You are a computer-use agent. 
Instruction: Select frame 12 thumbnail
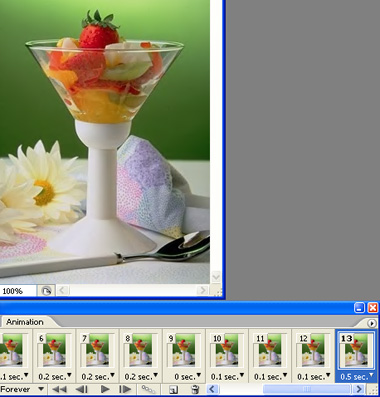click(313, 350)
